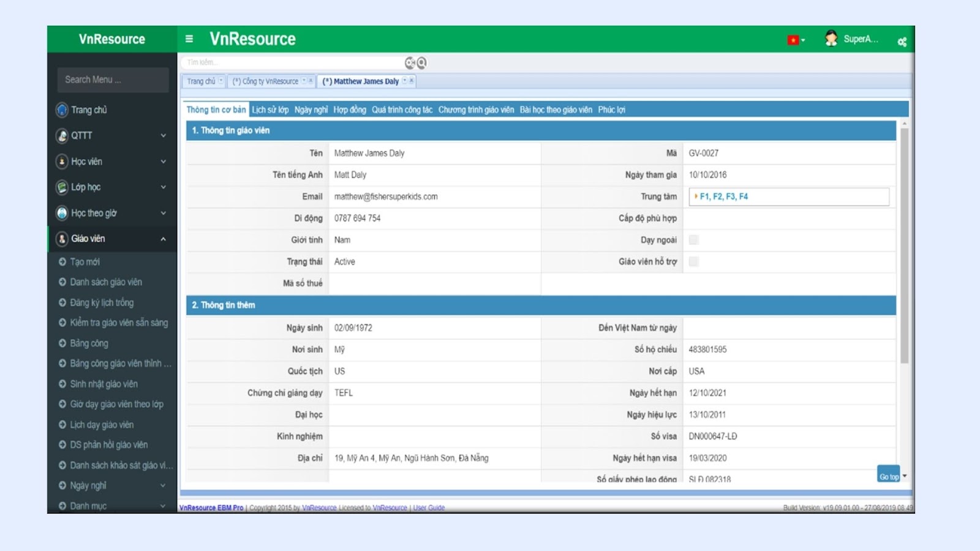Click the Lớp học sidebar icon
The image size is (980, 551).
pyautogui.click(x=62, y=187)
